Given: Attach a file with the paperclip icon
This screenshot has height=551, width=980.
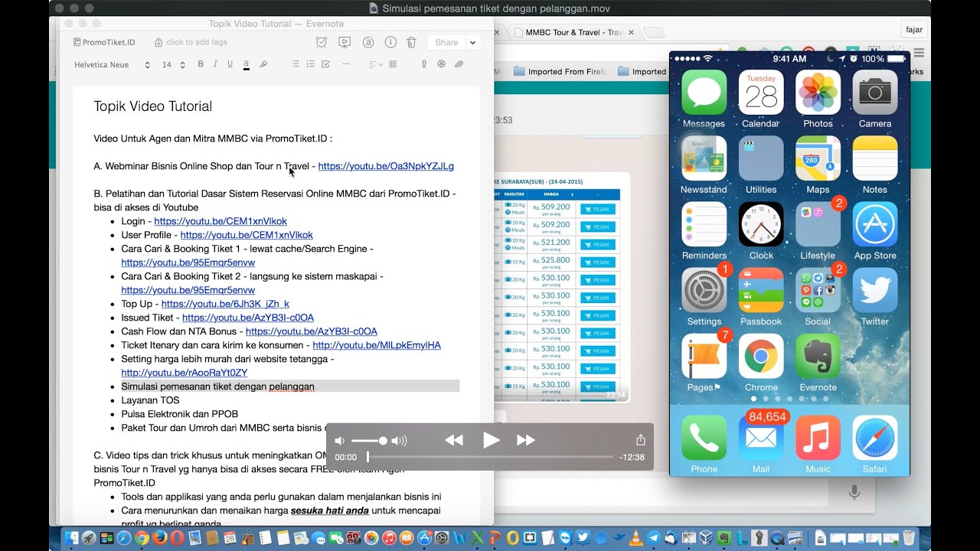Looking at the screenshot, I should (459, 64).
